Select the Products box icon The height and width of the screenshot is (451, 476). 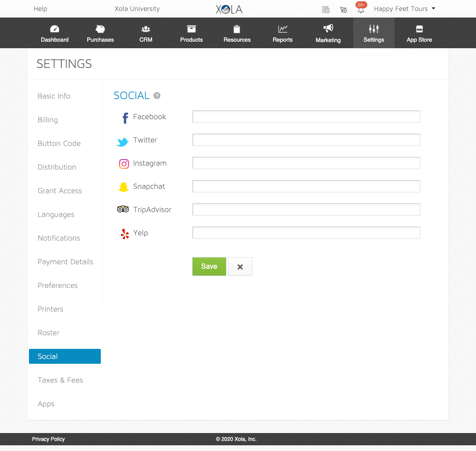pyautogui.click(x=191, y=29)
